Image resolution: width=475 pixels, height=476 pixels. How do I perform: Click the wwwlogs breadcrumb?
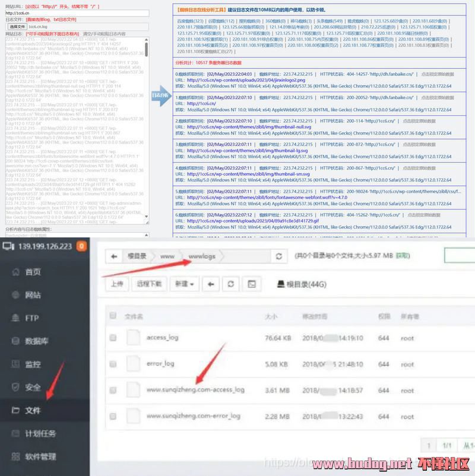tap(202, 256)
